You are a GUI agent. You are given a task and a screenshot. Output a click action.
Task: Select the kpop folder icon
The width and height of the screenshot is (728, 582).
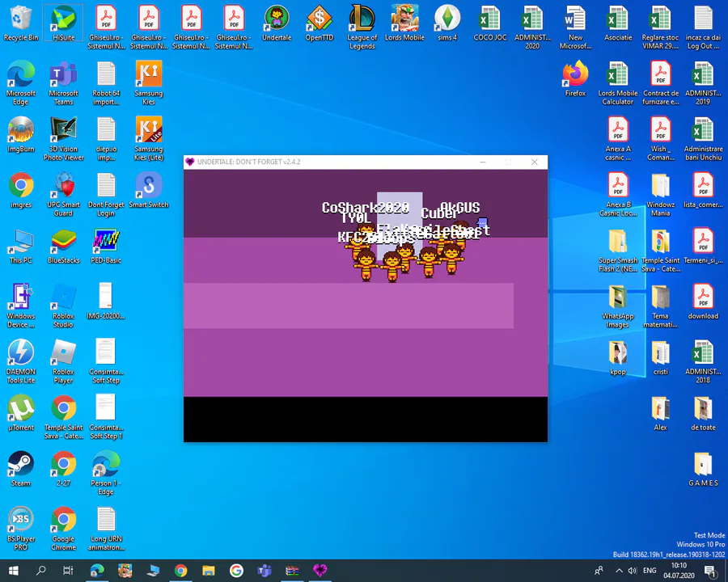pyautogui.click(x=618, y=358)
